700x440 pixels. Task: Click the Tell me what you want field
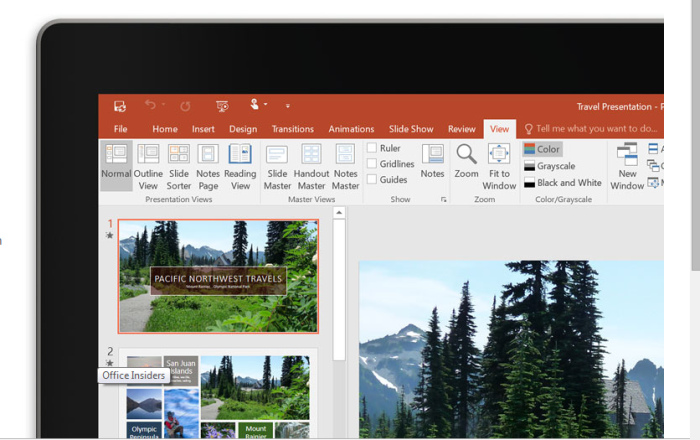pos(592,129)
